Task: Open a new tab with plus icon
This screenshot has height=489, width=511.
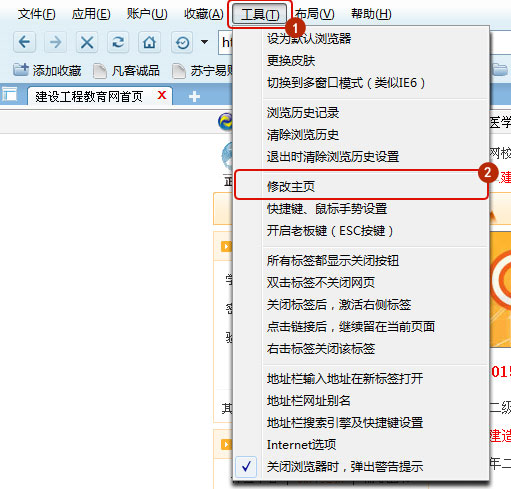Action: (x=194, y=97)
